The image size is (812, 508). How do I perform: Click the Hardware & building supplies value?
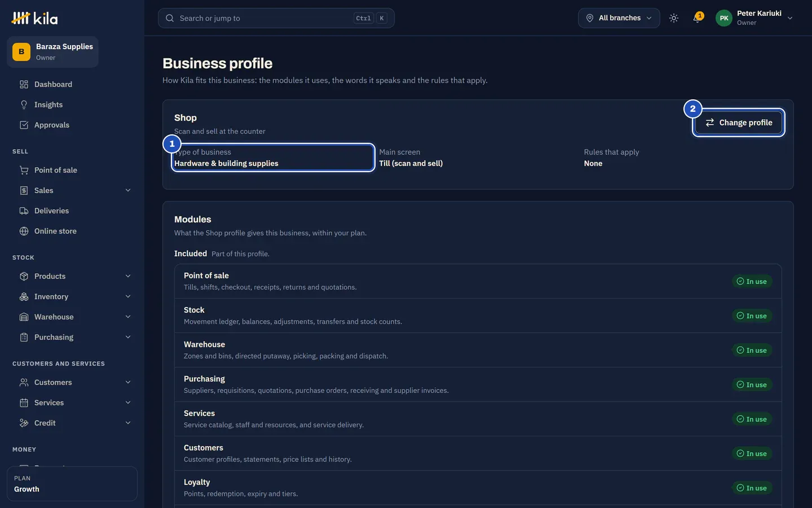point(226,164)
